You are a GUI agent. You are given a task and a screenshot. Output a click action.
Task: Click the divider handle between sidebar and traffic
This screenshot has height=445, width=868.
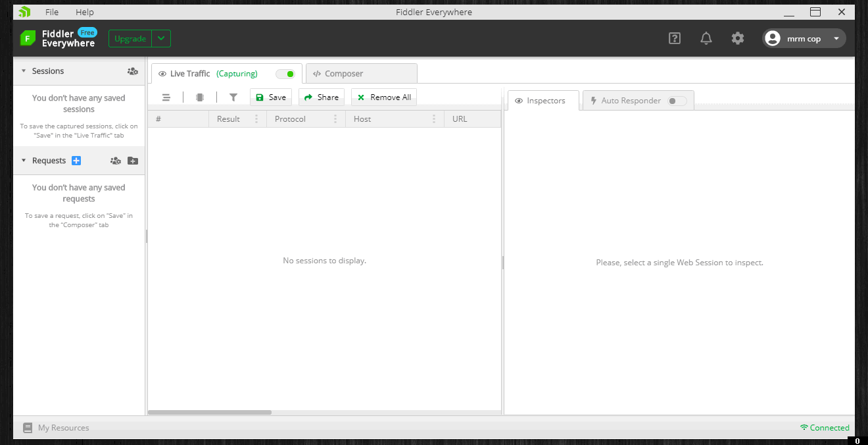tap(146, 236)
